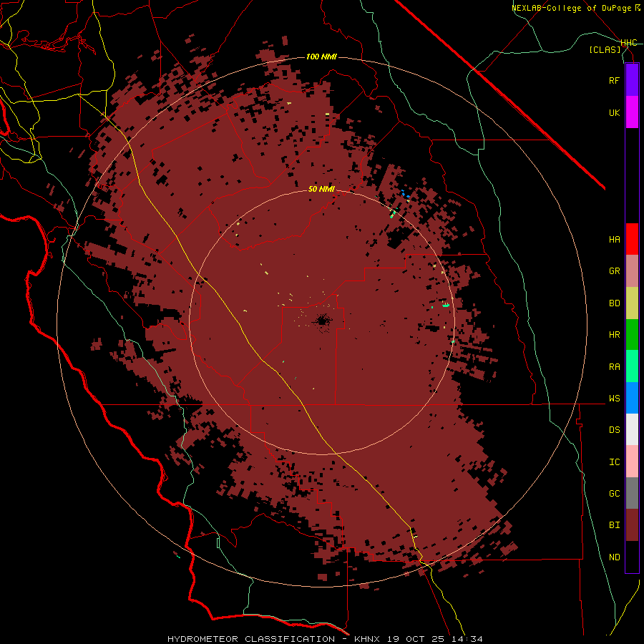Click the BI dark red legend swatch
Image resolution: width=644 pixels, height=644 pixels.
click(x=632, y=525)
